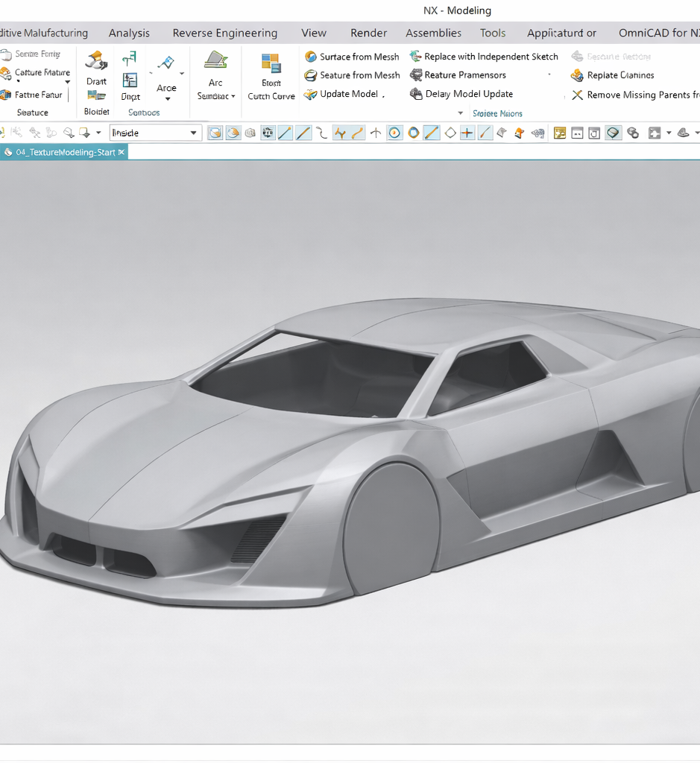This screenshot has width=700, height=763.
Task: Click the Delay Model Update command
Action: click(x=468, y=94)
